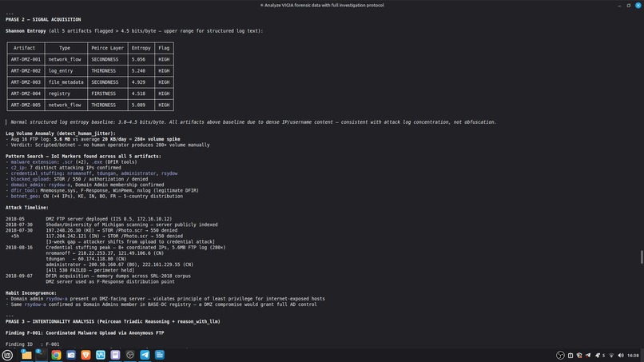Click the '280× volume spike' bold text
The image size is (644, 362).
pos(157,139)
